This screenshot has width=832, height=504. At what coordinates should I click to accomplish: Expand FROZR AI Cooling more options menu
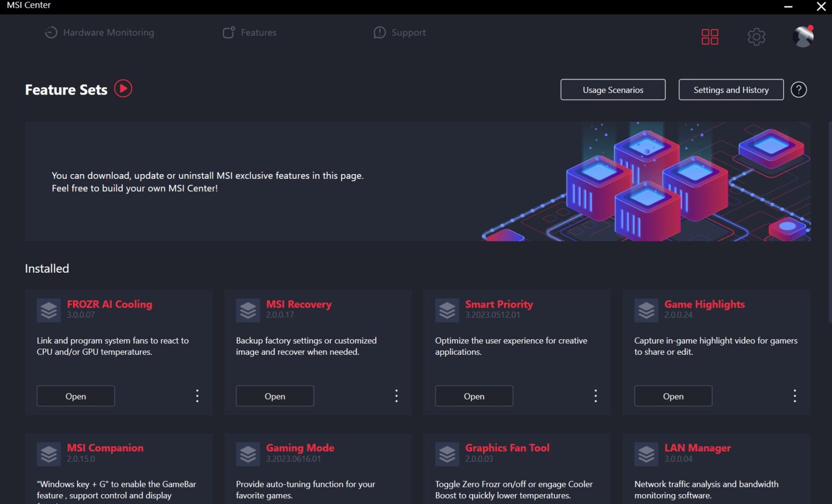(197, 396)
